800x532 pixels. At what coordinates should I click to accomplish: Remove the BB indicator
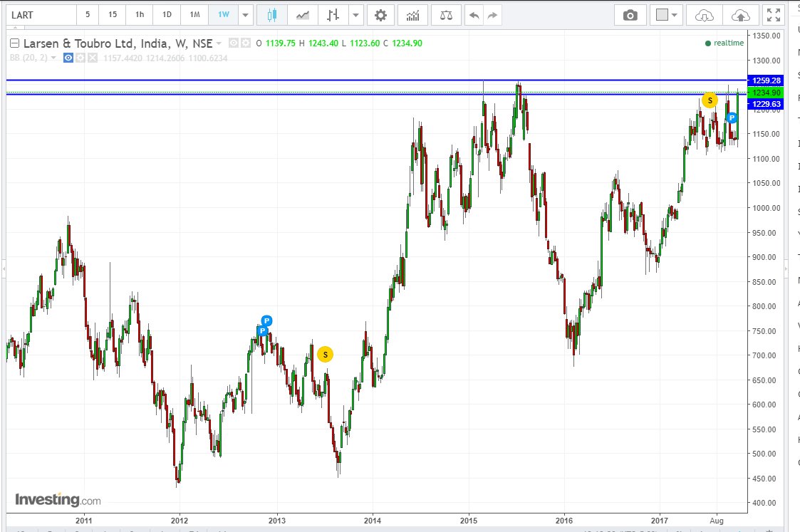[x=93, y=58]
